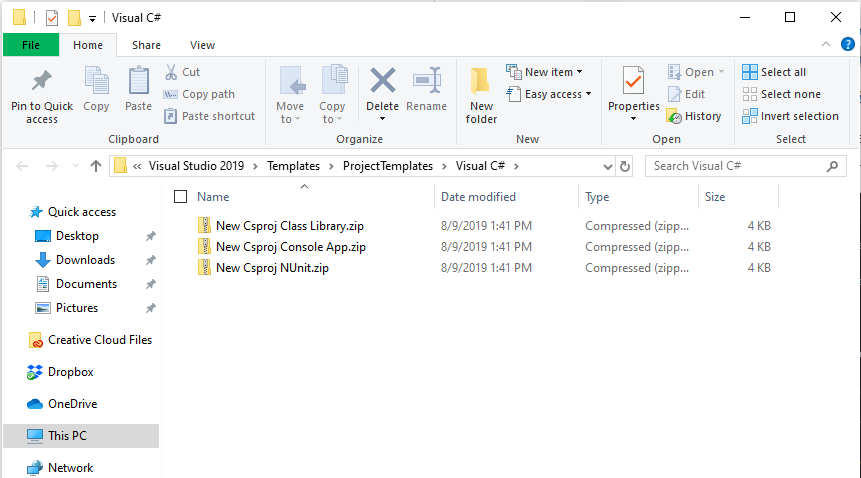The image size is (861, 478).
Task: Open address bar history dropdown
Action: (x=607, y=166)
